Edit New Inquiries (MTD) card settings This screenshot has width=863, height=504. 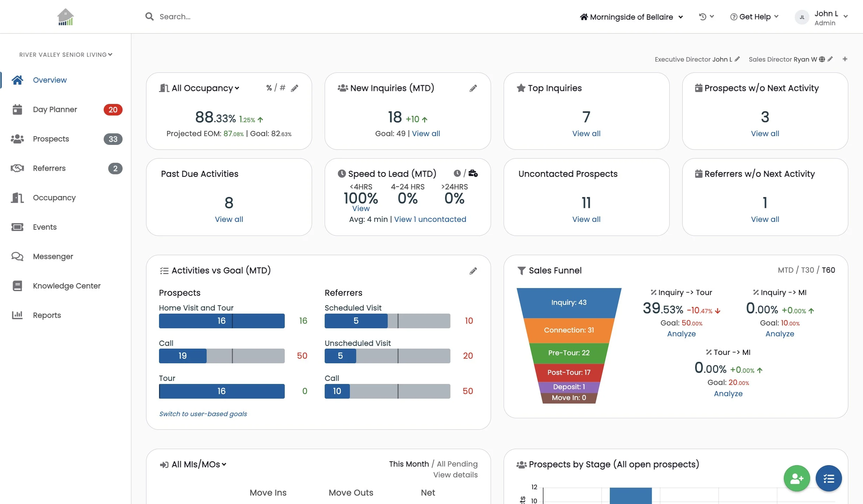[x=473, y=88]
